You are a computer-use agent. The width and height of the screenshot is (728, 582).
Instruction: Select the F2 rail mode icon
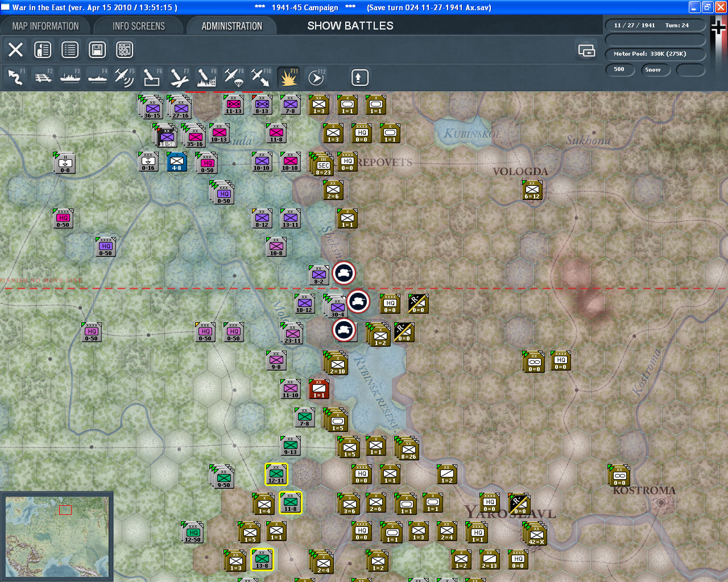point(43,77)
